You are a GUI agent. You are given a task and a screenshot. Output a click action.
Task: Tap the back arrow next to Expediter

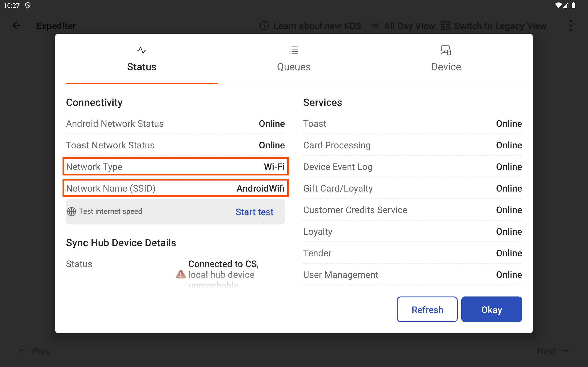[16, 25]
